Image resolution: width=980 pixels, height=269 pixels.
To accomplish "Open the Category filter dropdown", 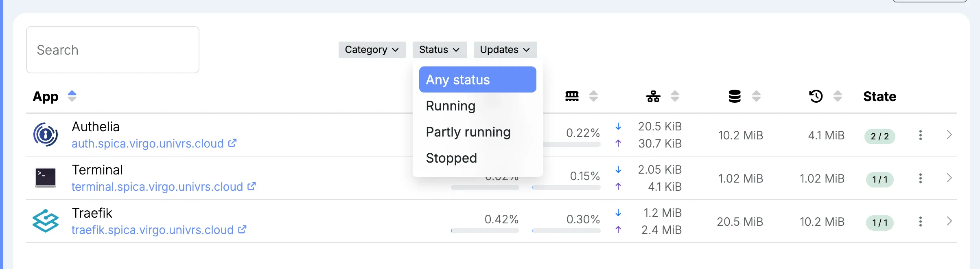I will 372,50.
